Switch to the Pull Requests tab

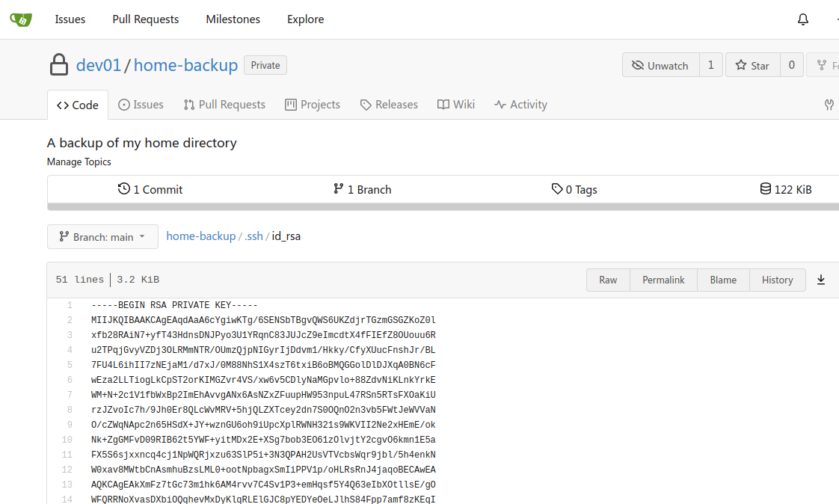pos(224,105)
